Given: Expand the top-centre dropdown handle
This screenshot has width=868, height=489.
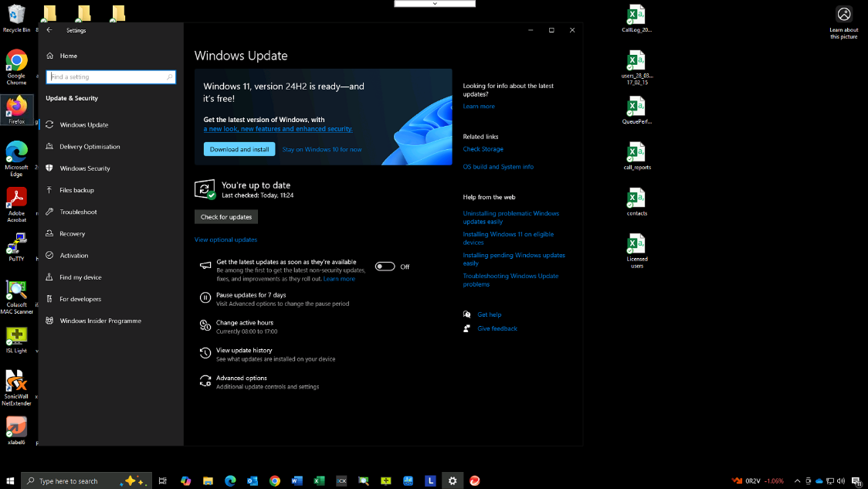Looking at the screenshot, I should click(435, 4).
